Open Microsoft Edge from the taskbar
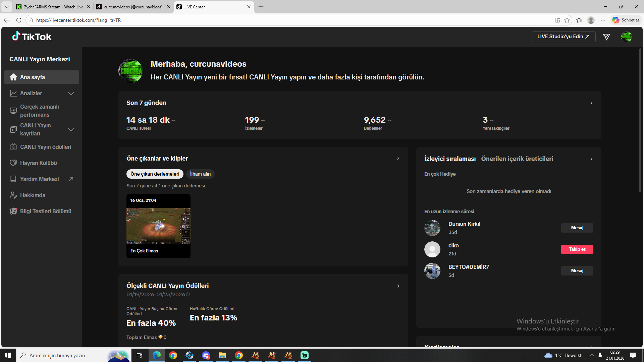Screen dimensions: 644x362 click(157, 355)
